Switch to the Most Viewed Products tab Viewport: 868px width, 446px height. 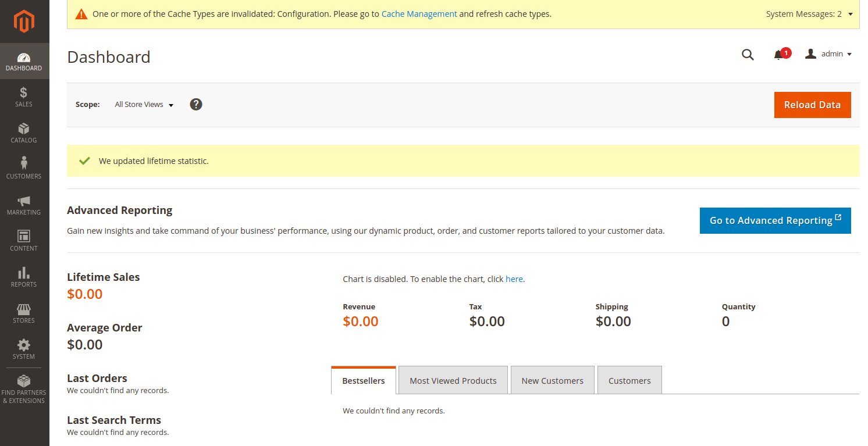pyautogui.click(x=453, y=381)
